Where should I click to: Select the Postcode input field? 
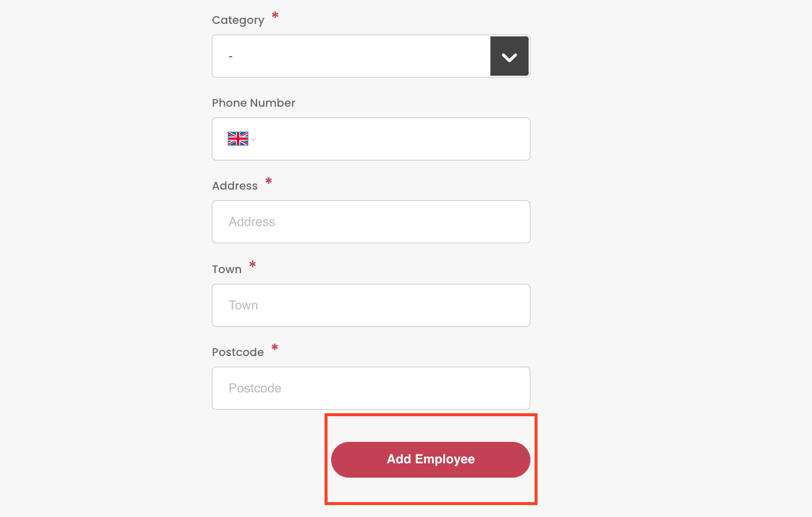(x=371, y=388)
